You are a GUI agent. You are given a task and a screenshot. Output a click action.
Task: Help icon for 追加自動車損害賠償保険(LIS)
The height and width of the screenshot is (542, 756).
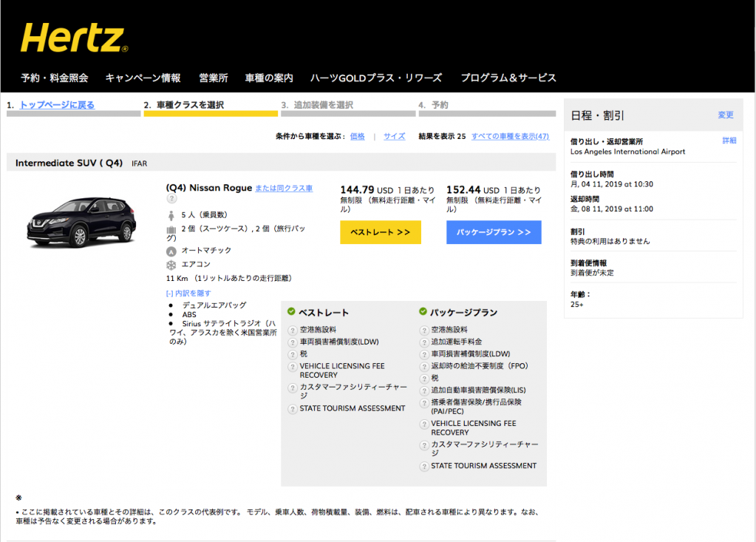tap(423, 390)
